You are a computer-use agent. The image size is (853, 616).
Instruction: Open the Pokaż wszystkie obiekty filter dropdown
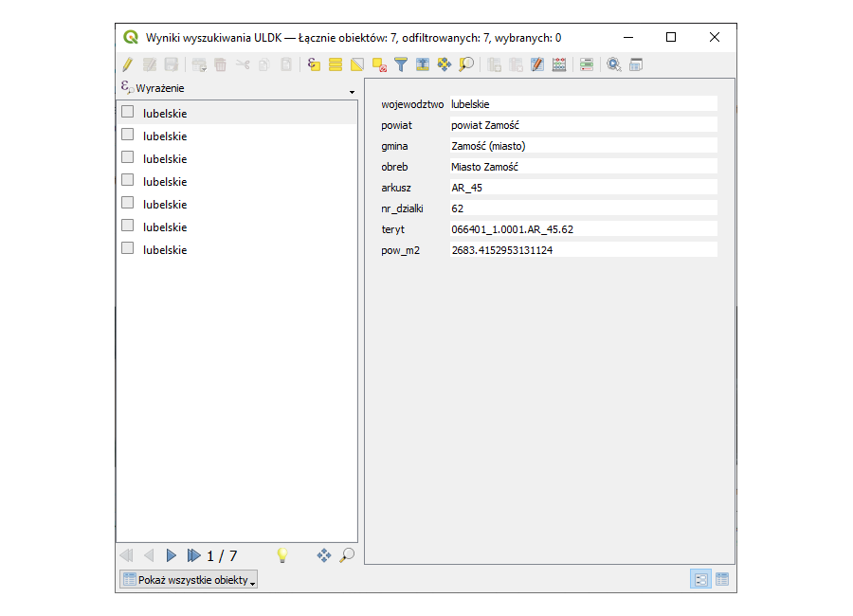coord(189,579)
